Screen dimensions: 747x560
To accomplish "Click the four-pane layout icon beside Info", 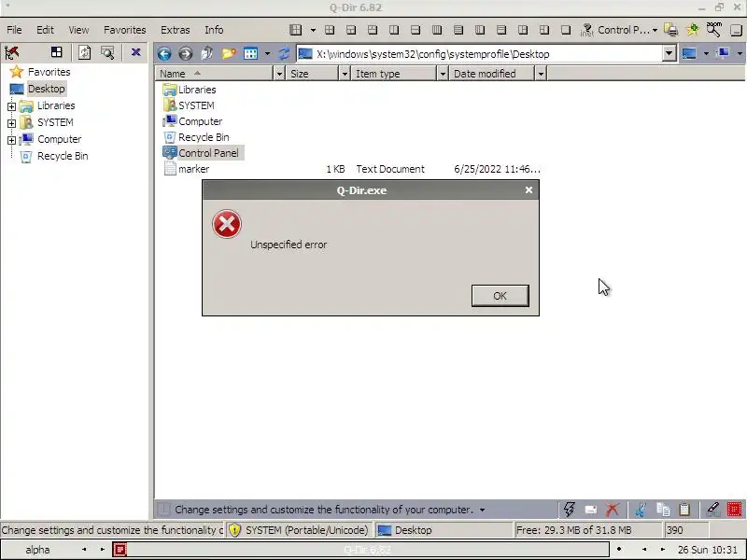I will click(x=296, y=30).
